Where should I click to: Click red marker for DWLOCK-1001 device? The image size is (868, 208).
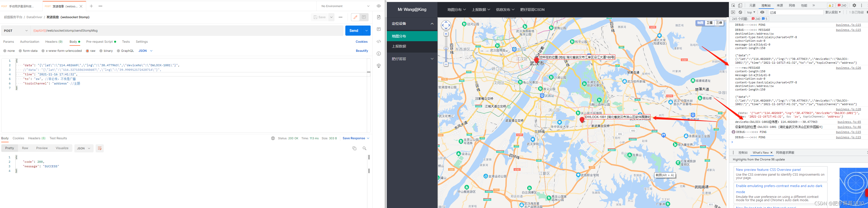click(x=582, y=120)
